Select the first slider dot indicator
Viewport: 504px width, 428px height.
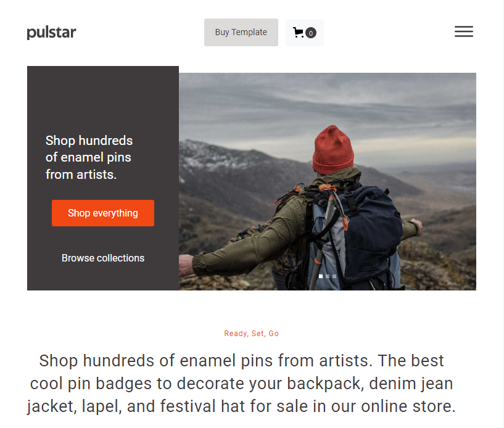(x=320, y=276)
